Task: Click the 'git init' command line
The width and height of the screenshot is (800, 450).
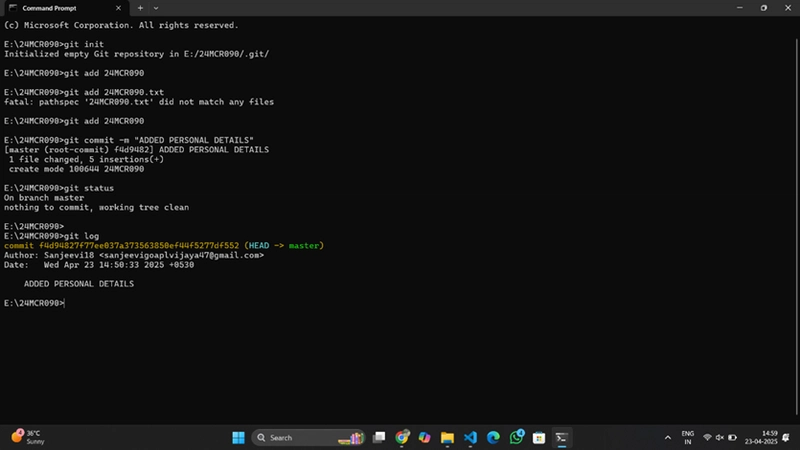Action: [x=54, y=44]
